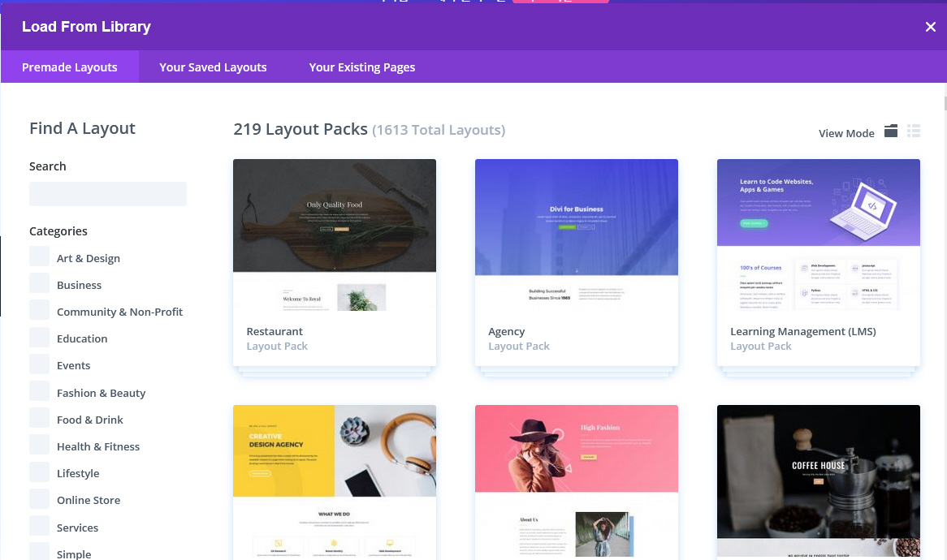Open the Coffee House layout thumbnail
Image resolution: width=947 pixels, height=560 pixels.
pos(819,482)
